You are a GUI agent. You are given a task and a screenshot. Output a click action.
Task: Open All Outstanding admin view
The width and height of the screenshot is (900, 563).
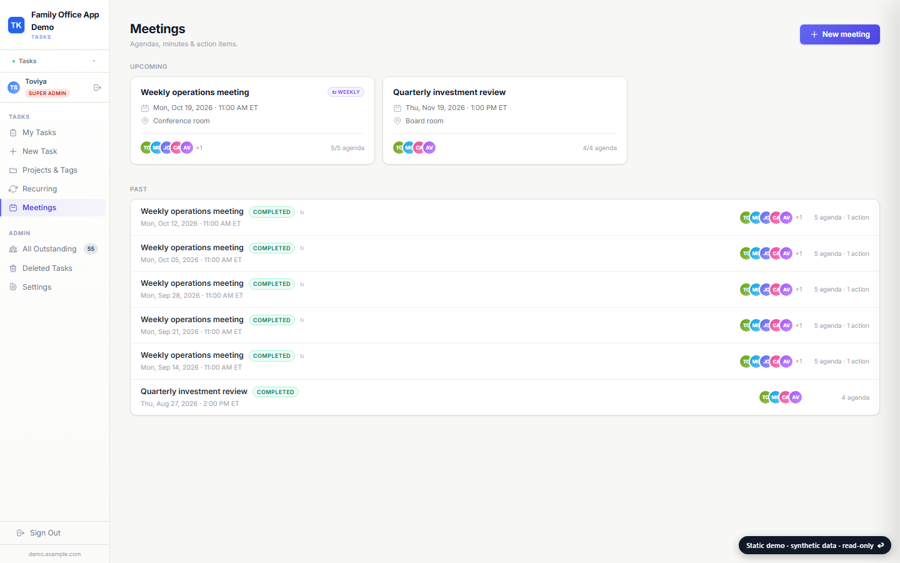pyautogui.click(x=53, y=249)
